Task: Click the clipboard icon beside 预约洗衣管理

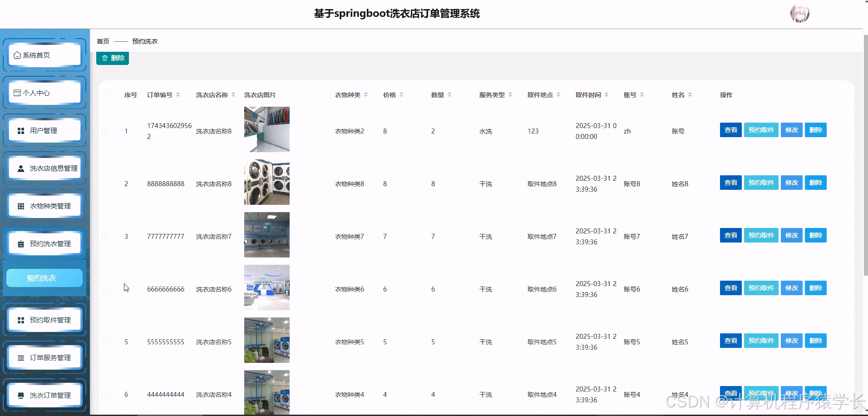Action: point(21,244)
